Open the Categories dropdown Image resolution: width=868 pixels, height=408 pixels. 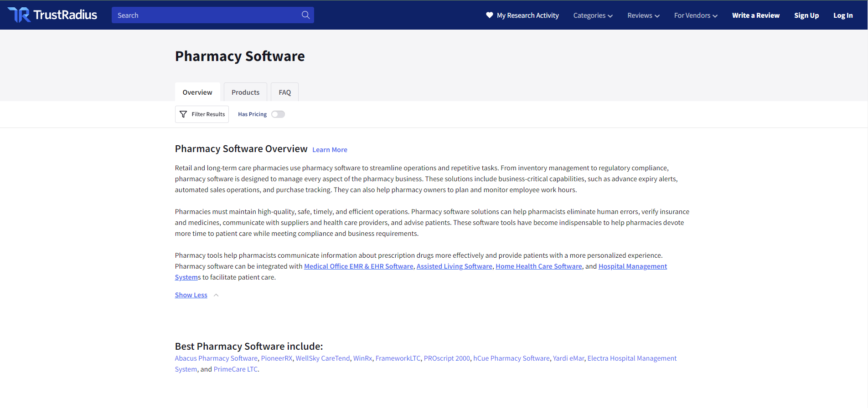coord(593,15)
